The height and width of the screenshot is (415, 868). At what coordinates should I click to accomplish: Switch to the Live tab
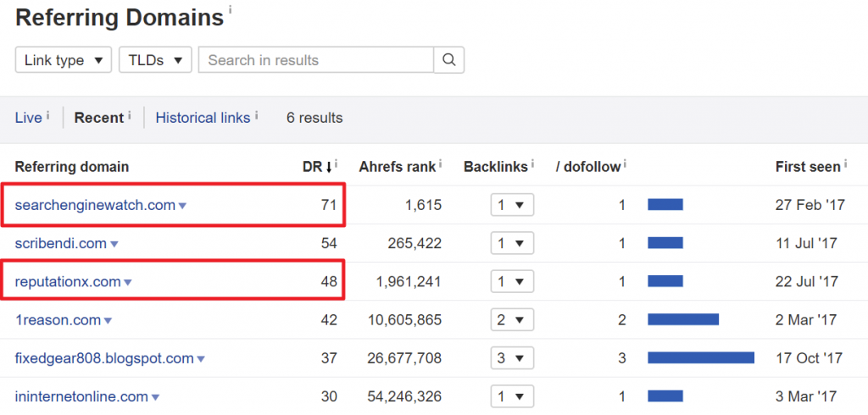[x=28, y=118]
